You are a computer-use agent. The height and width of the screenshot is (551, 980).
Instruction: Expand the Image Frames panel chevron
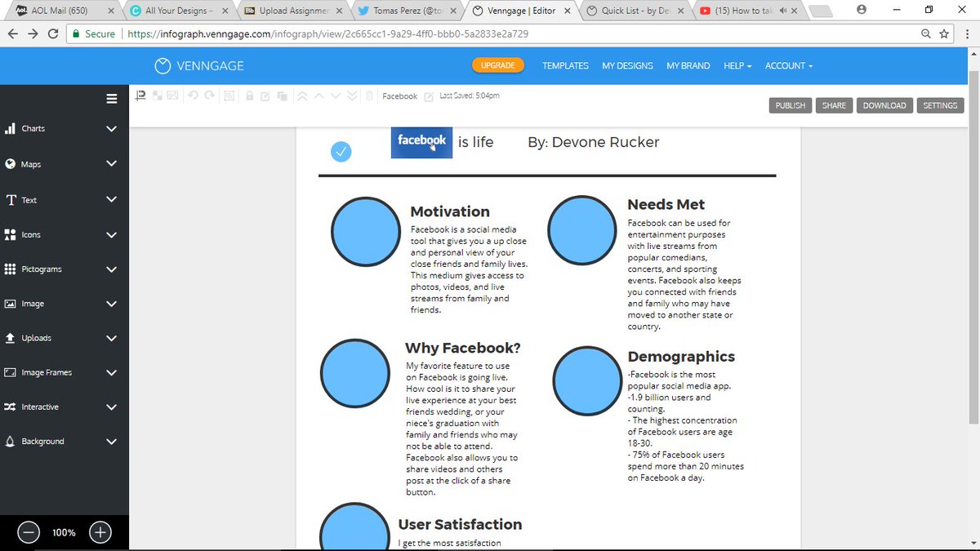pos(112,372)
